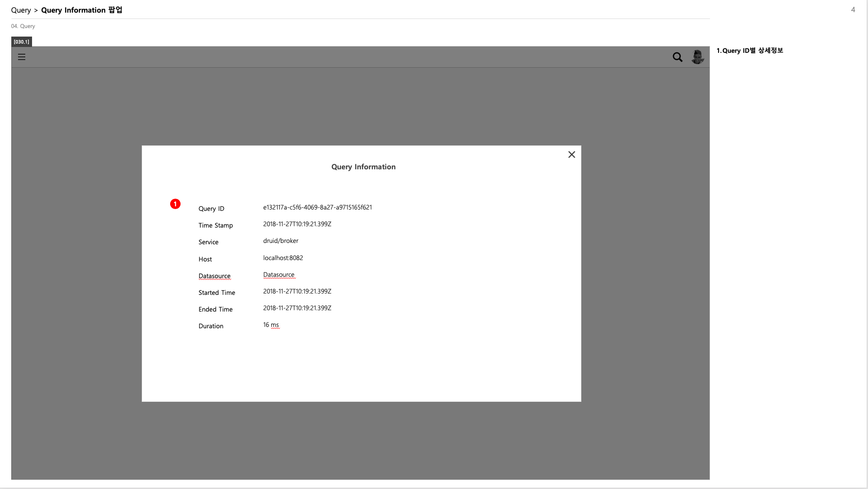Click the Time Stamp value
The height and width of the screenshot is (489, 868).
(297, 224)
